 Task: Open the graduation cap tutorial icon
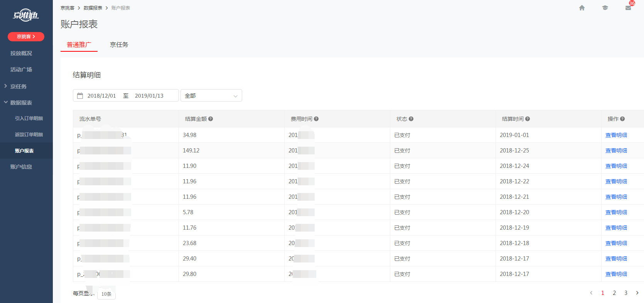pyautogui.click(x=605, y=8)
